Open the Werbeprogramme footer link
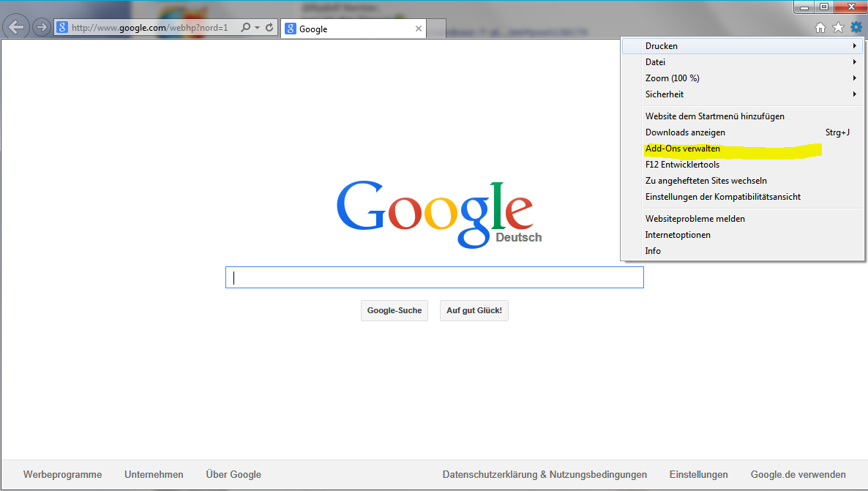 click(62, 474)
